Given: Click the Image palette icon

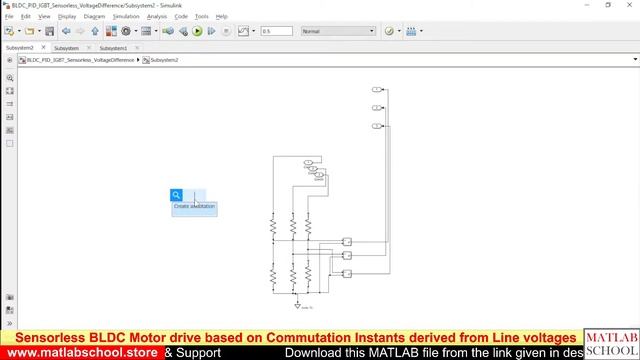Looking at the screenshot, I should pos(10,130).
